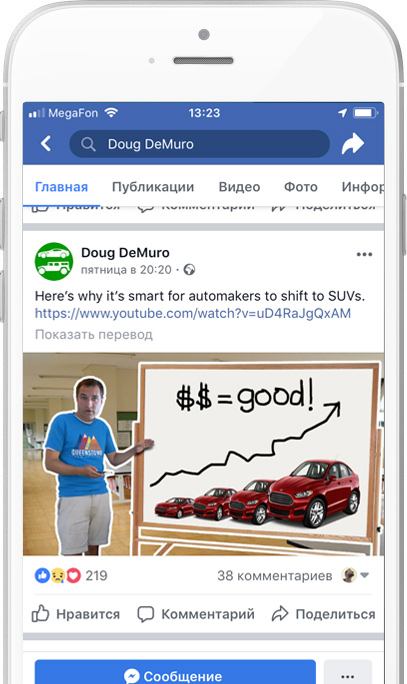Open the more options button beside Сообщение
The image size is (407, 684).
(x=348, y=672)
